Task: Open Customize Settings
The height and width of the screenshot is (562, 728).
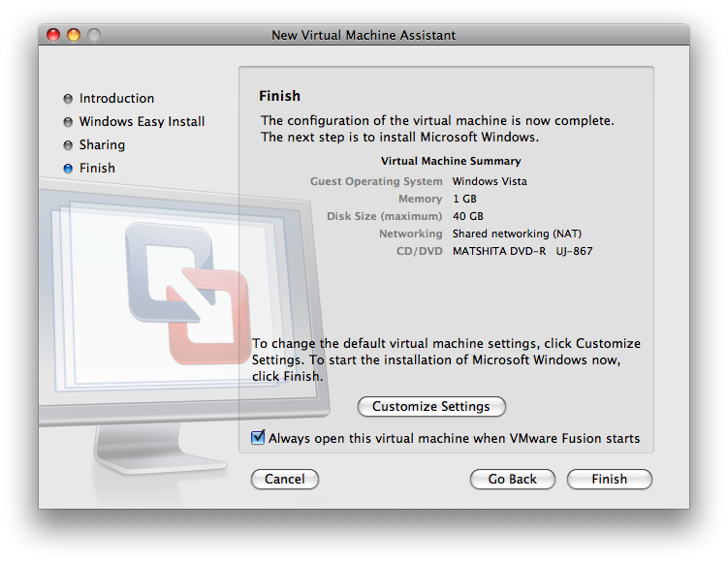Action: [x=431, y=407]
